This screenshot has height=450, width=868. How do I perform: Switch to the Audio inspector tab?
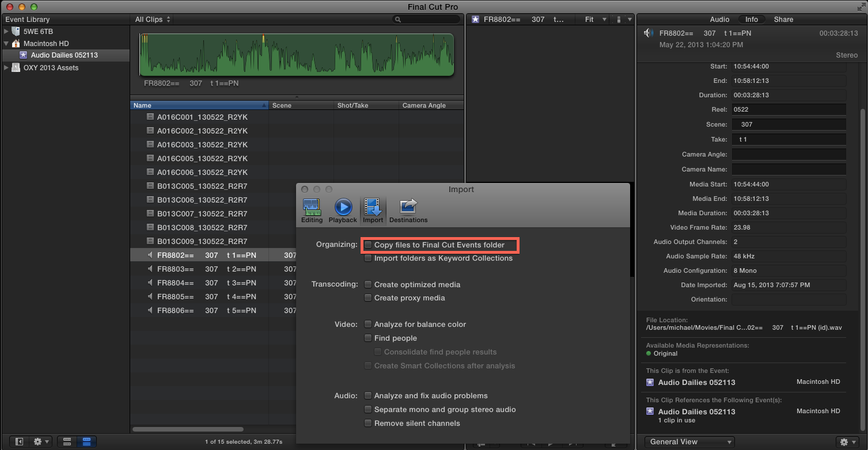click(x=719, y=19)
